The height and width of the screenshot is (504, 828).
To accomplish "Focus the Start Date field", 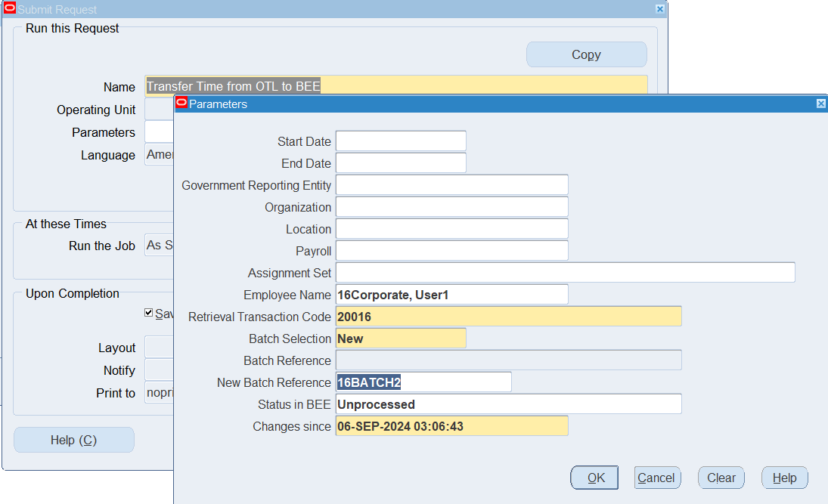I will tap(401, 141).
